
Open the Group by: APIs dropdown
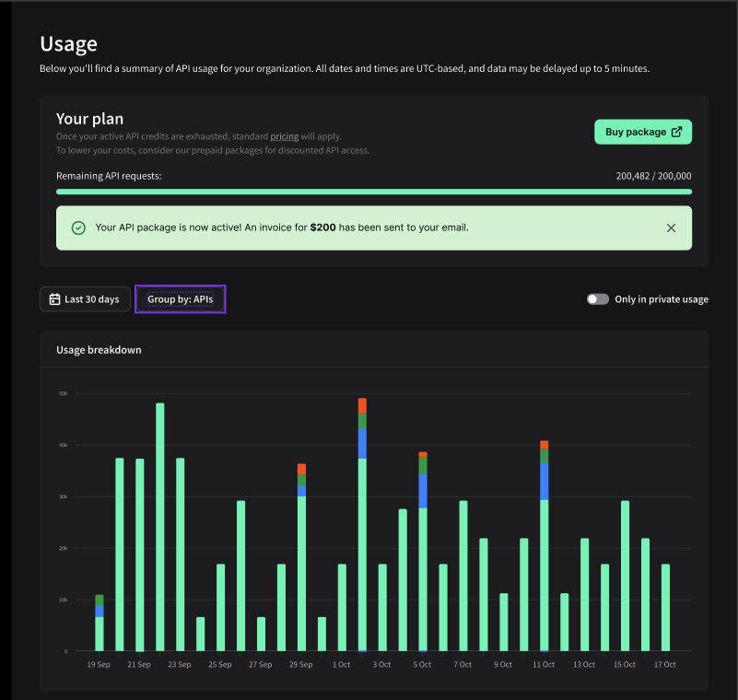pyautogui.click(x=180, y=298)
